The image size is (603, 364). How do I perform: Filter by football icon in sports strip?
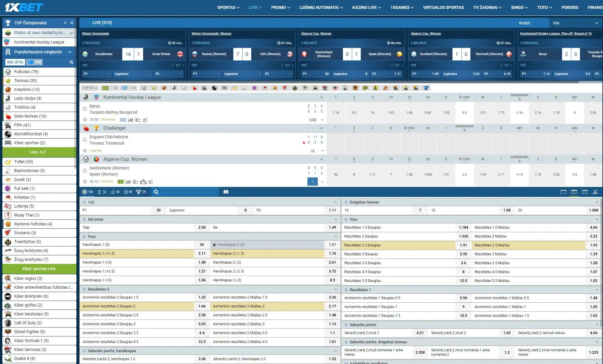point(144,88)
